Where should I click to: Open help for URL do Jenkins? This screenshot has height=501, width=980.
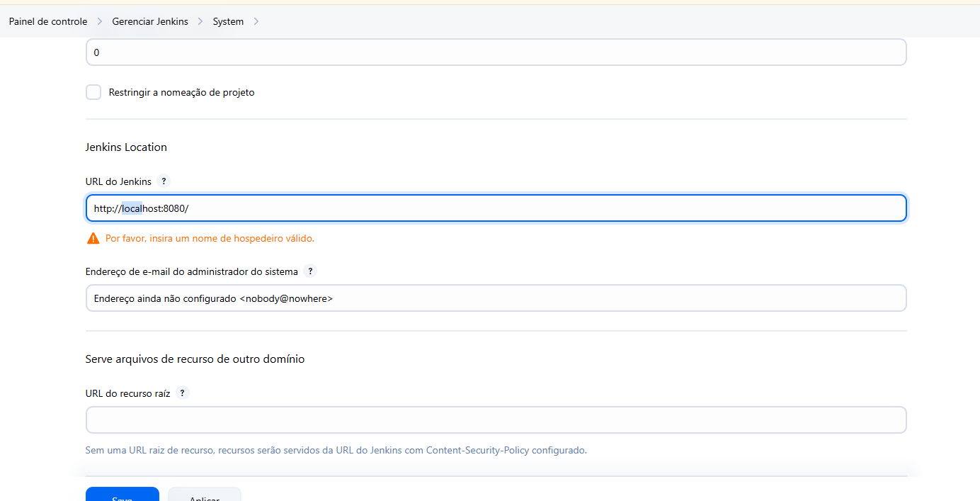pos(164,181)
